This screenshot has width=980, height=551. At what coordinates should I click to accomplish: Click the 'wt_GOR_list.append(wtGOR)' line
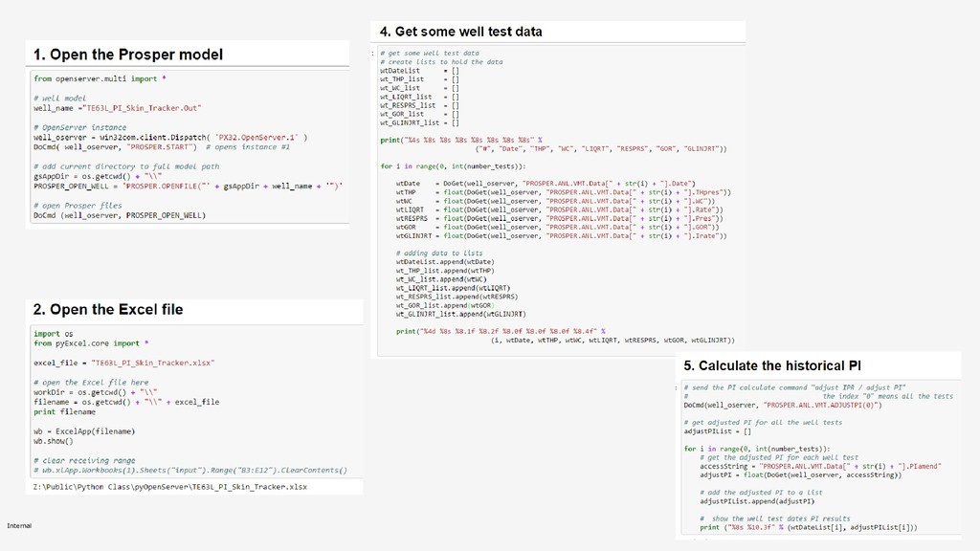point(445,305)
